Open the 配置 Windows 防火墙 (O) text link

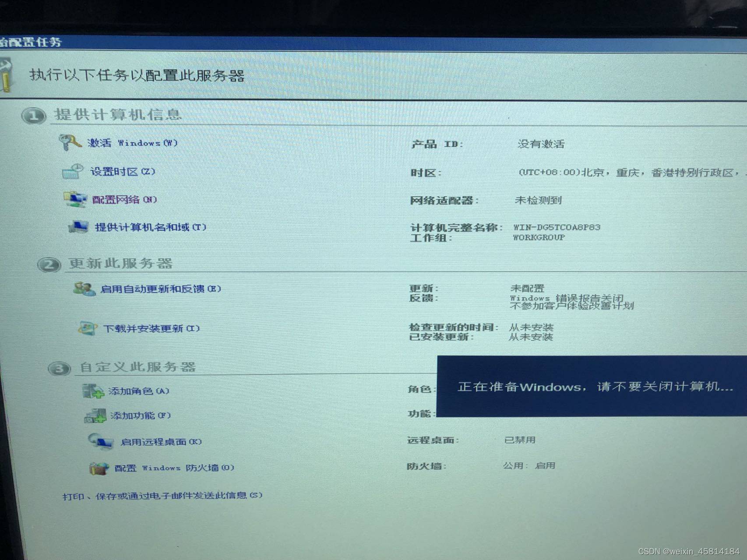174,468
